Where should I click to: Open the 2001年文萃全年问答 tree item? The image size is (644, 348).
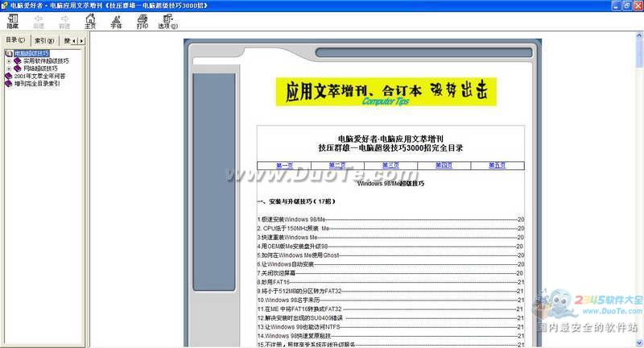click(39, 76)
